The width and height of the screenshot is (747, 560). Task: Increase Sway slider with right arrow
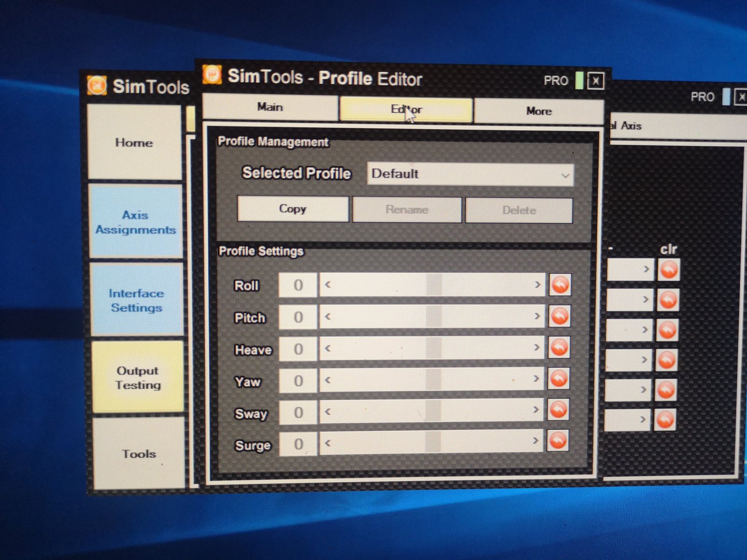(x=536, y=410)
